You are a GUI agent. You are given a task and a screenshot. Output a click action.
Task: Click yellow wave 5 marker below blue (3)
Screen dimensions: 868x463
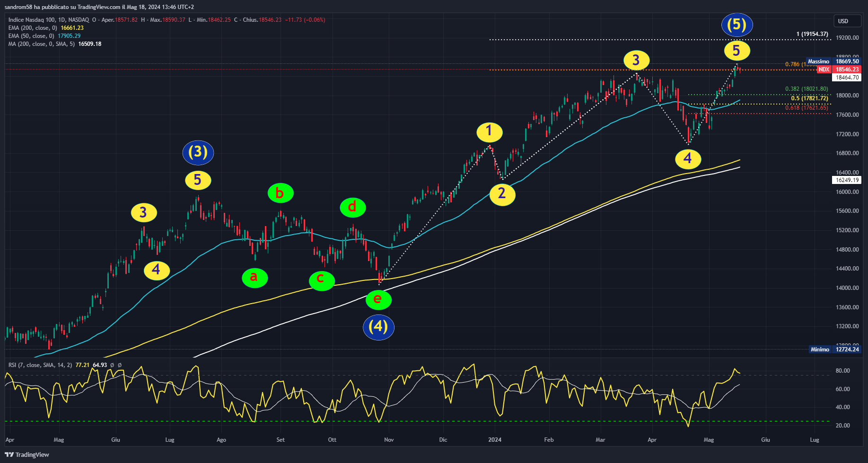[x=198, y=180]
